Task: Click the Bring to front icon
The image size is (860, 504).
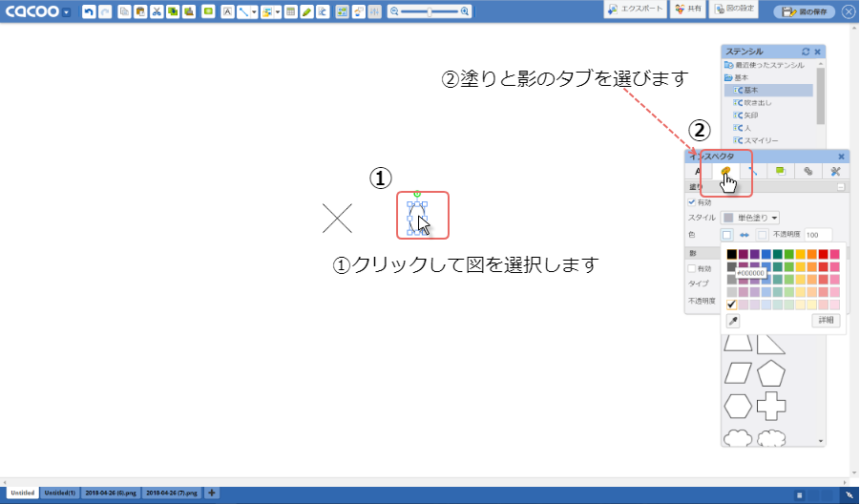Action: point(173,11)
